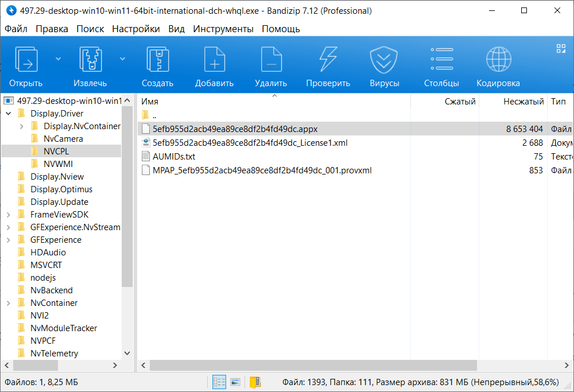Viewport: 574px width, 392px height.
Task: Switch to details list view in status bar
Action: click(x=219, y=382)
